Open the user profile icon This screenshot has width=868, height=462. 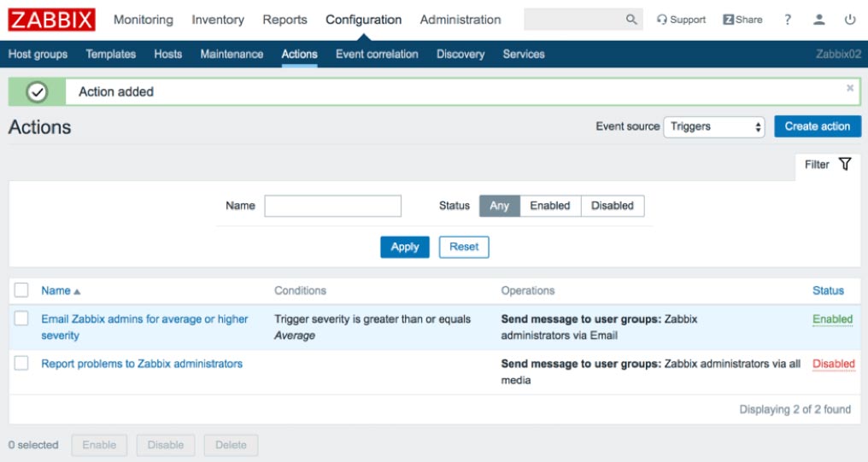(818, 20)
